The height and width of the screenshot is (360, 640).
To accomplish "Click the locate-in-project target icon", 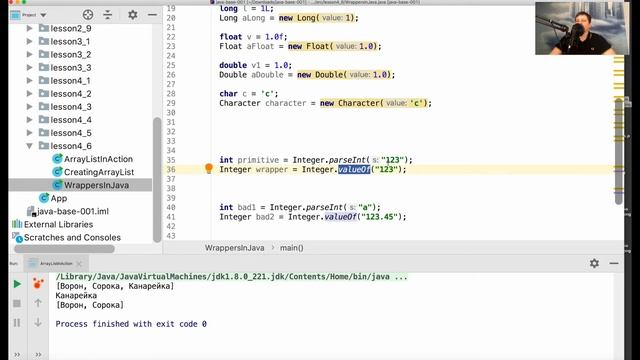I will pyautogui.click(x=88, y=15).
